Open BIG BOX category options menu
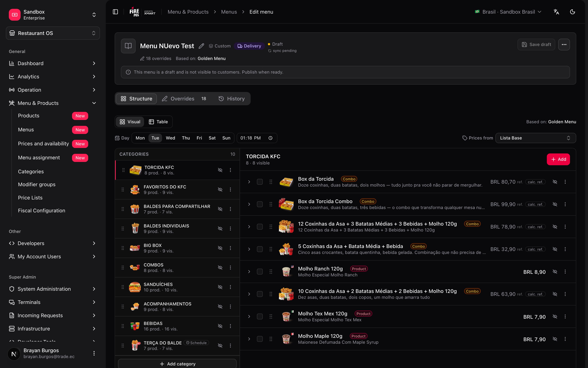The height and width of the screenshot is (368, 588). (x=230, y=248)
